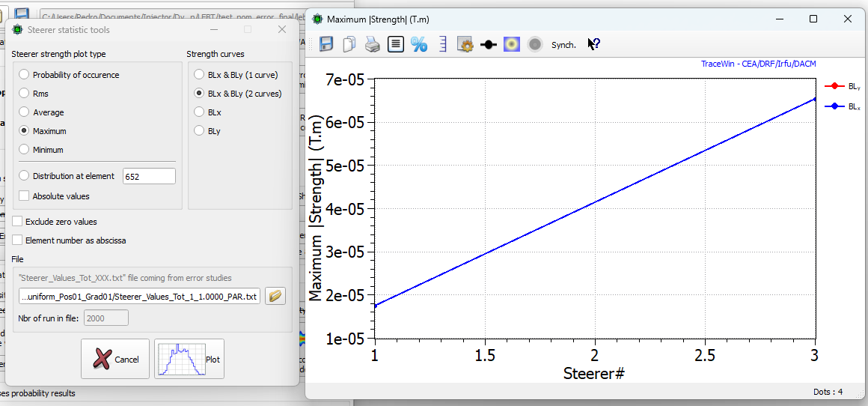Check Exclude zero values option
The width and height of the screenshot is (868, 406).
17,222
